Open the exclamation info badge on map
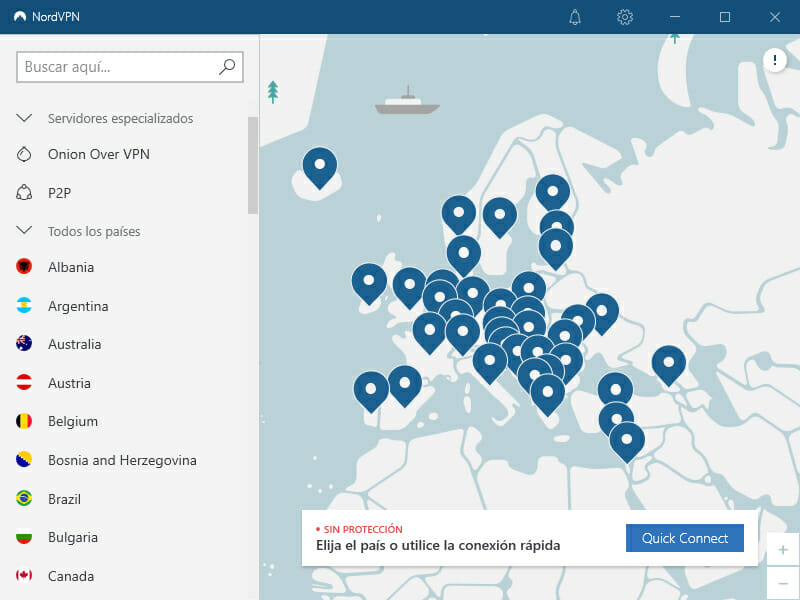The height and width of the screenshot is (600, 800). tap(774, 61)
